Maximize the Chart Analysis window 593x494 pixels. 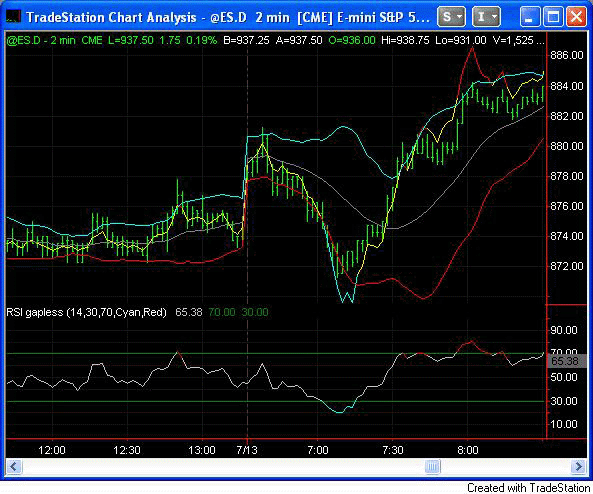coord(553,17)
